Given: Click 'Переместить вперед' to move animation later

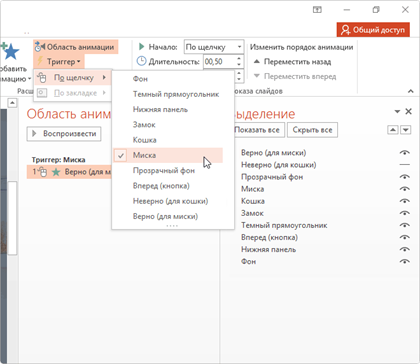Looking at the screenshot, I should pyautogui.click(x=295, y=76).
